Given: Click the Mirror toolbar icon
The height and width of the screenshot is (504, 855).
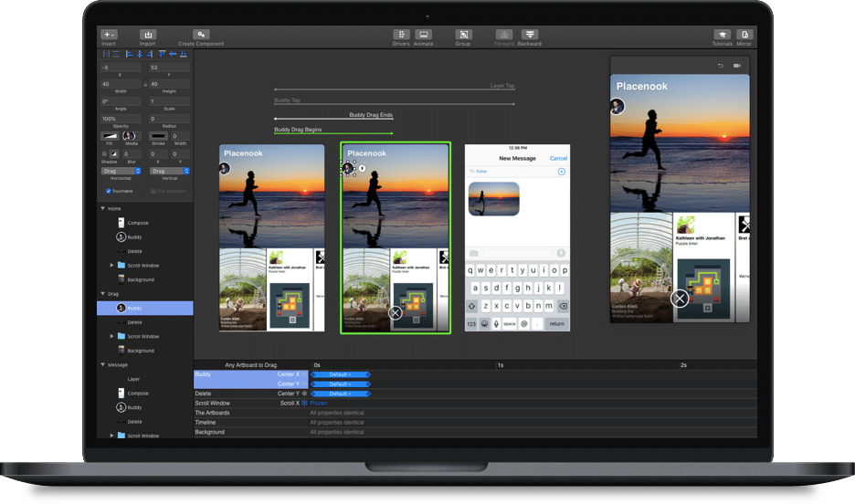Looking at the screenshot, I should (744, 35).
